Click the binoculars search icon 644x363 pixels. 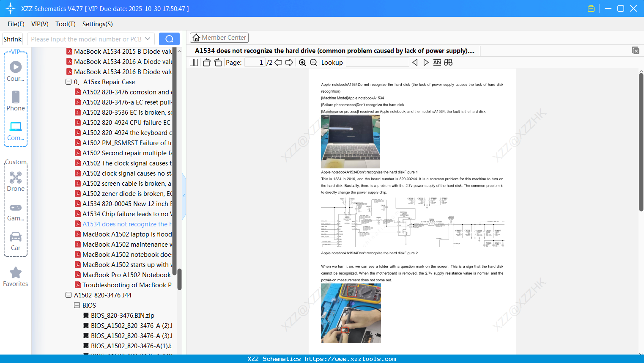448,62
